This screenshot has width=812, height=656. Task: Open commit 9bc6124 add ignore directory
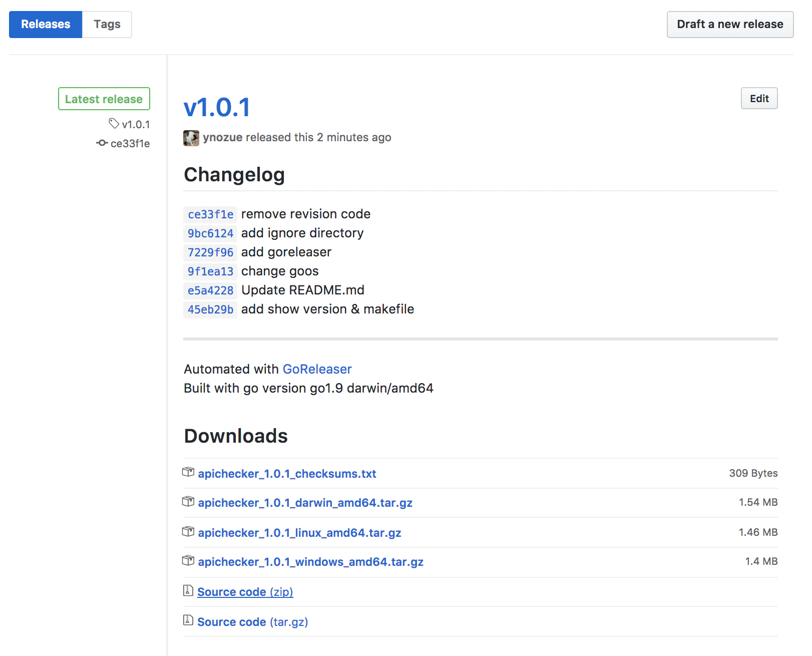(210, 233)
